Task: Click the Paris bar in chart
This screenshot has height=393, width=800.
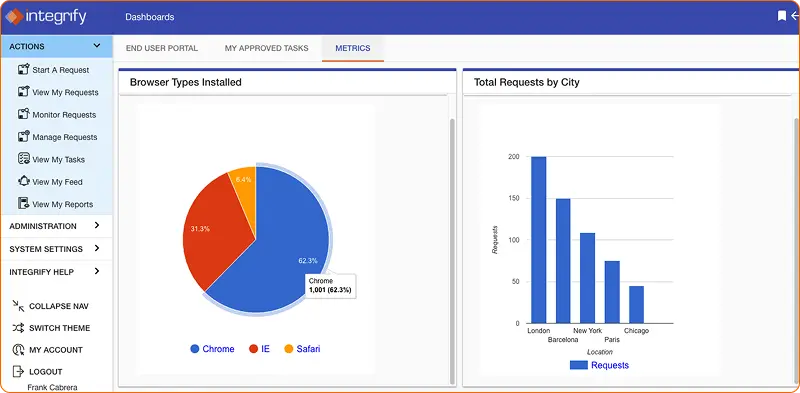Action: click(x=612, y=292)
